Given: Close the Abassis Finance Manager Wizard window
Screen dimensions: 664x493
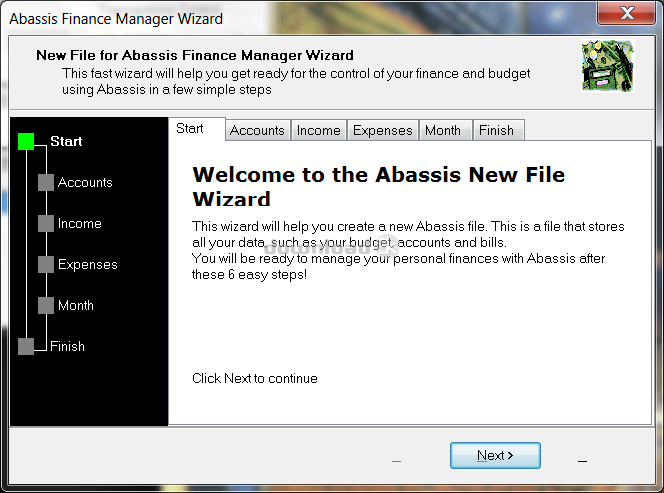Looking at the screenshot, I should click(627, 14).
